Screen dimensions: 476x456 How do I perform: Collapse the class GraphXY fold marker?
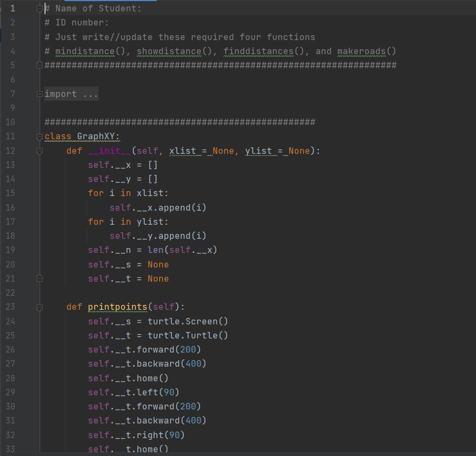tap(40, 136)
